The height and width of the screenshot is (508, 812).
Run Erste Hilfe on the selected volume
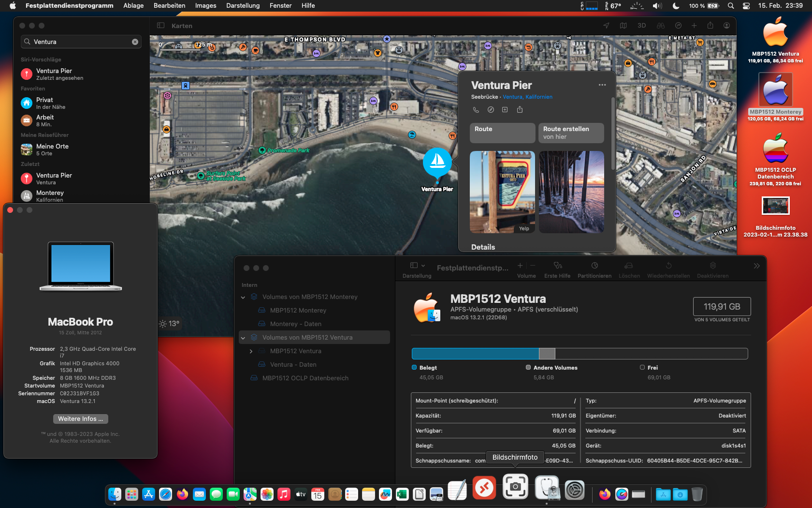pos(557,269)
